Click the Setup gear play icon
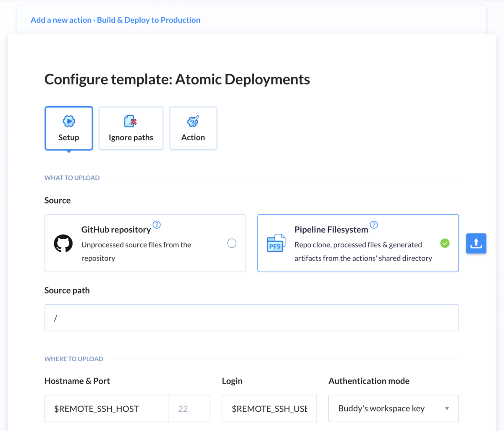 pos(69,121)
